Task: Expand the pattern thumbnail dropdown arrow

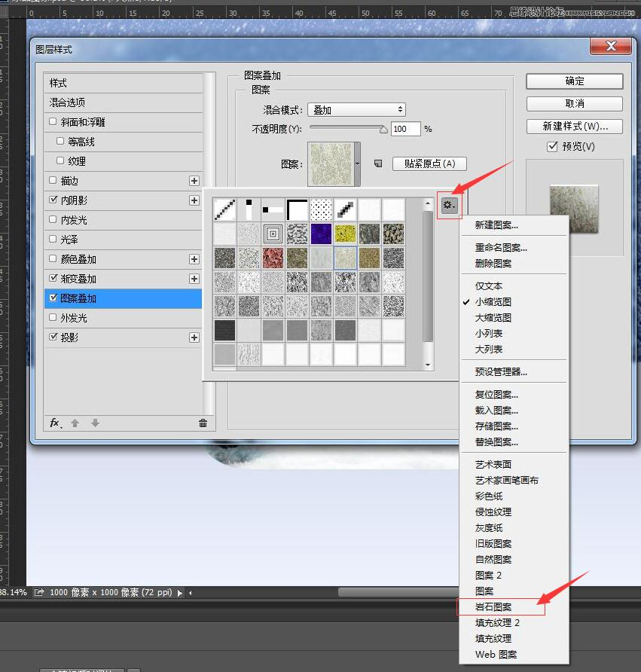Action: tap(357, 163)
